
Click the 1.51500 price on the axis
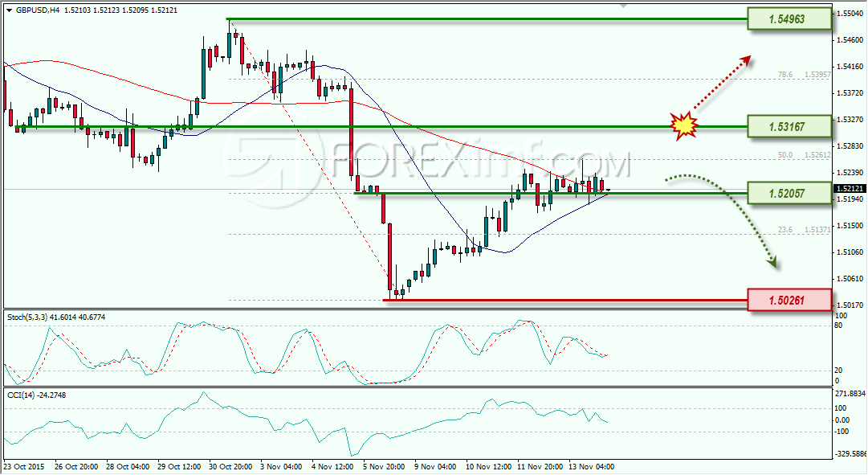tap(850, 226)
